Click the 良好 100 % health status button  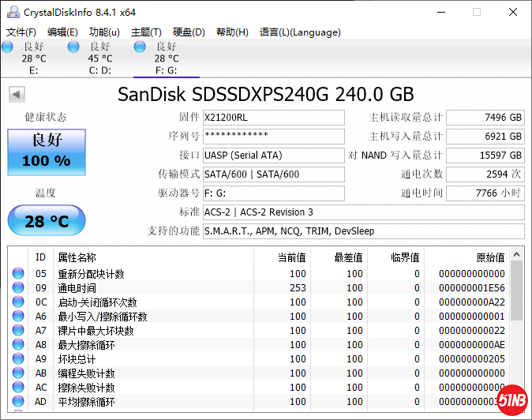click(x=47, y=152)
